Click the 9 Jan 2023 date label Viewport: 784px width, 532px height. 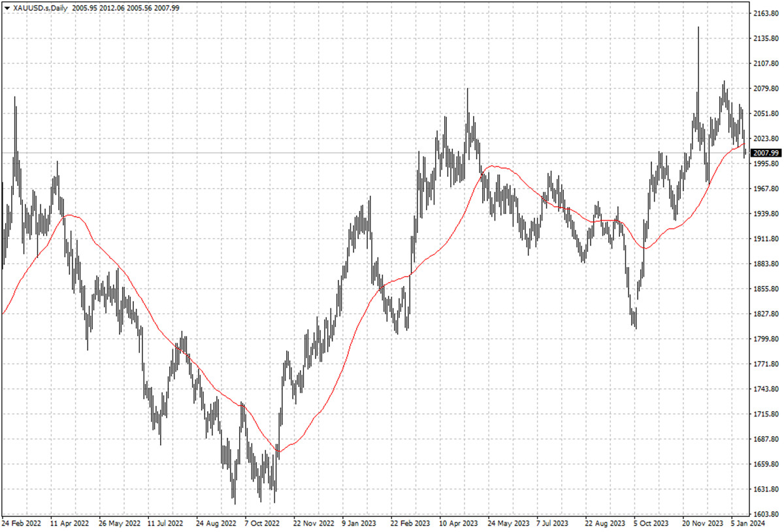tap(360, 524)
